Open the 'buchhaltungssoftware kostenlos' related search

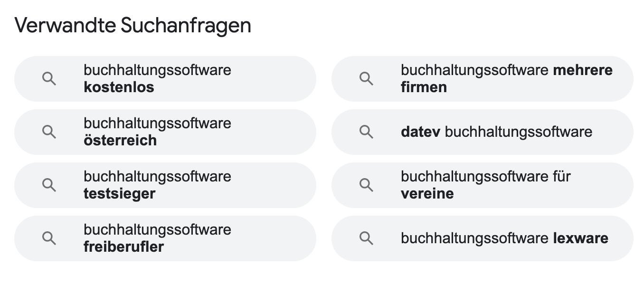[x=157, y=79]
